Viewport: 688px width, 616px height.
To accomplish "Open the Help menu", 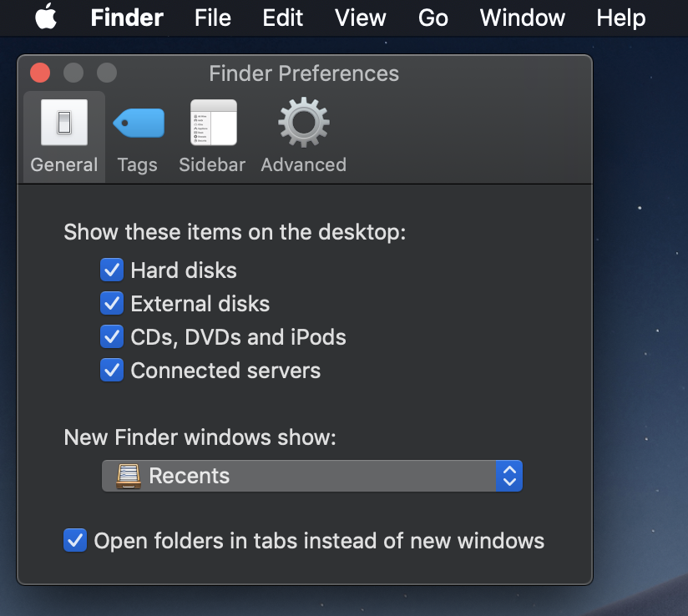I will click(621, 18).
